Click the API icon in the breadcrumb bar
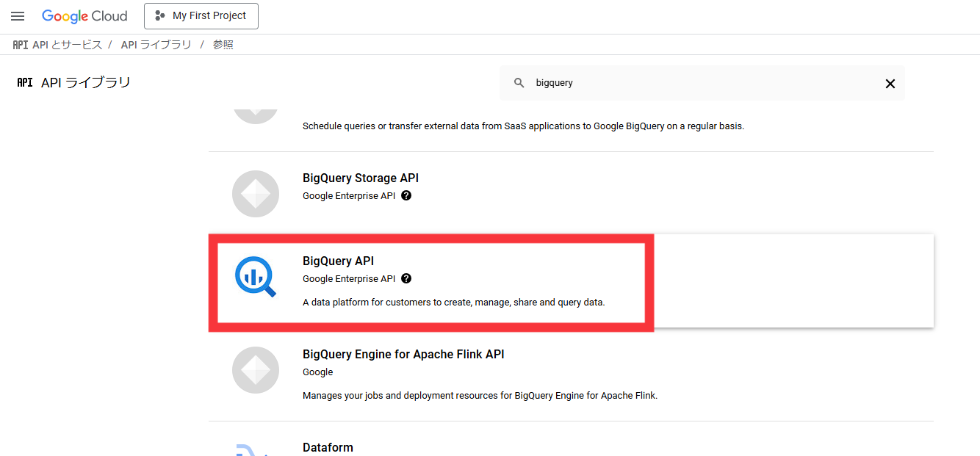The image size is (980, 456). 21,45
